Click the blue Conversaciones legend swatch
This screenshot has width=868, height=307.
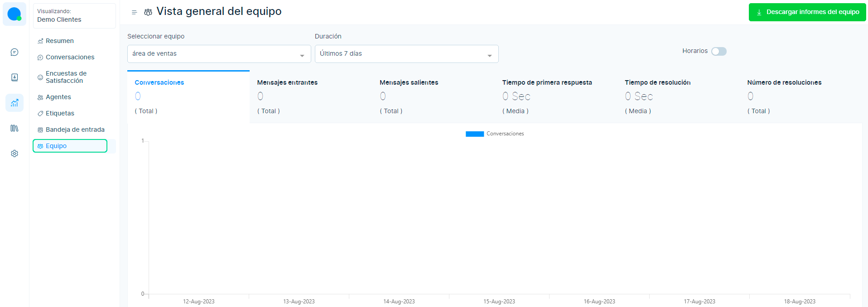tap(474, 134)
